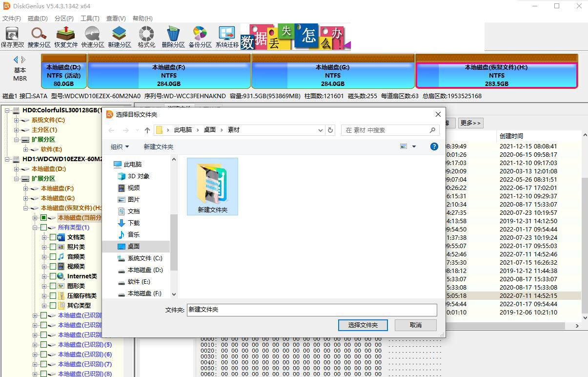This screenshot has height=377, width=588.
Task: Click the Delete Partition (删除分区) toolbar icon
Action: click(x=173, y=37)
